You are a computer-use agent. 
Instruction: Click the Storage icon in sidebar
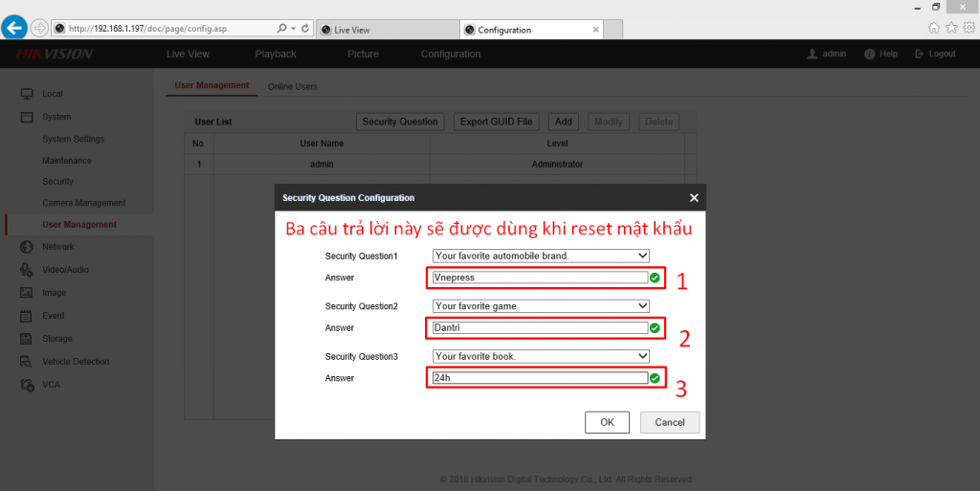(27, 339)
